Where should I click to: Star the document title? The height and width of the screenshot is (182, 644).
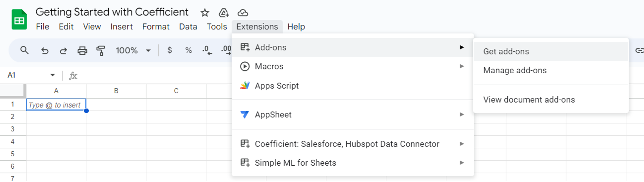pyautogui.click(x=205, y=13)
